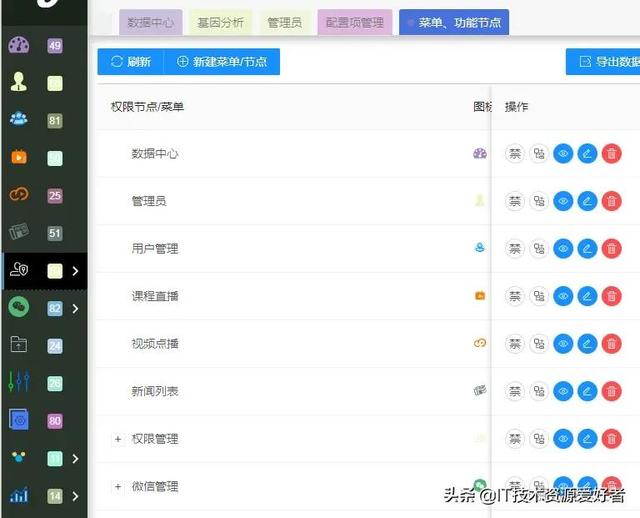
Task: Click the sub-node icon for 课程直播
Action: (x=539, y=296)
